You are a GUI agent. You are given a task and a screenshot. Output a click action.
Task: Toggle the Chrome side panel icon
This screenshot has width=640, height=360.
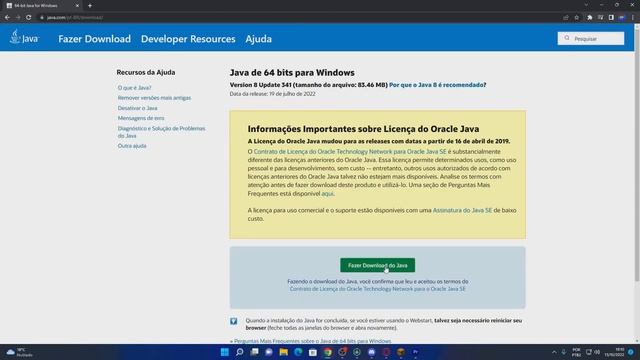point(611,18)
